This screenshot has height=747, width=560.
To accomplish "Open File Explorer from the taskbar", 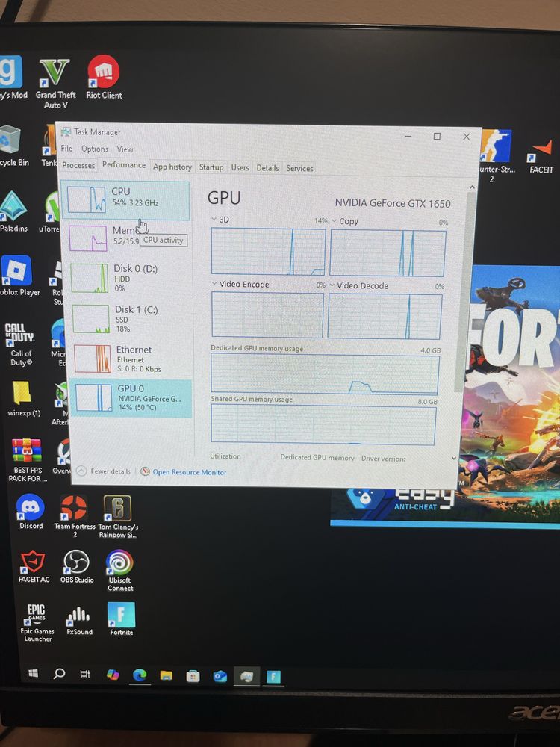I will coord(167,675).
